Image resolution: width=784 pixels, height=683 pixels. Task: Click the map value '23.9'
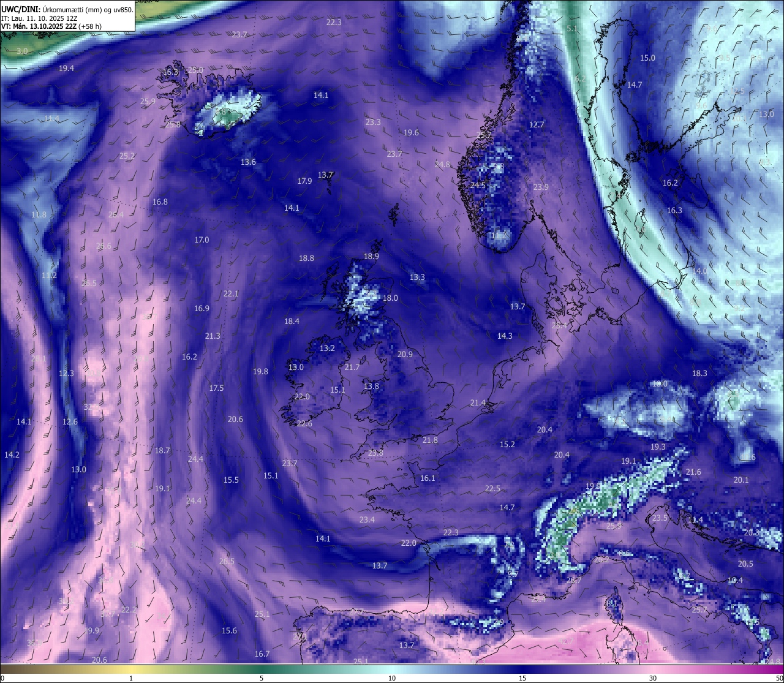click(x=541, y=187)
